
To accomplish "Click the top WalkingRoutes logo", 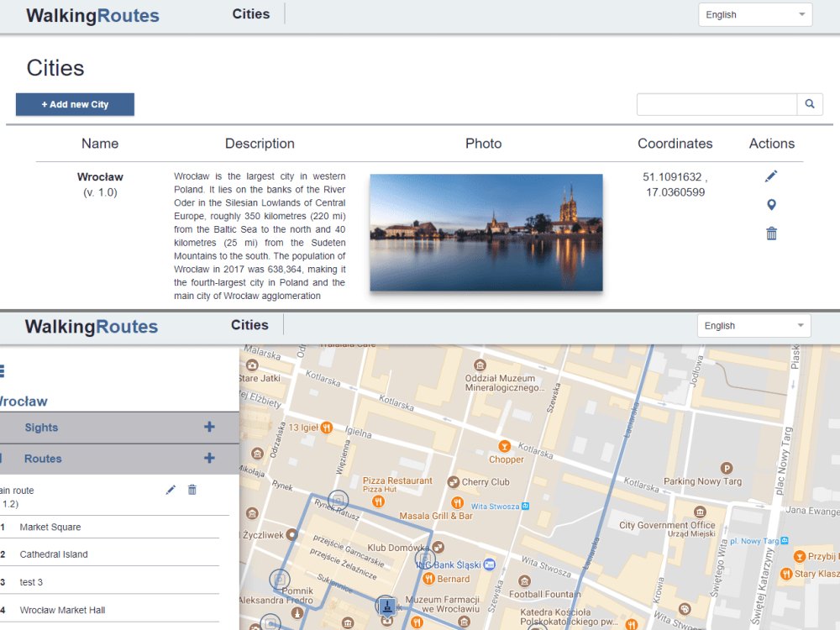I will coord(92,15).
